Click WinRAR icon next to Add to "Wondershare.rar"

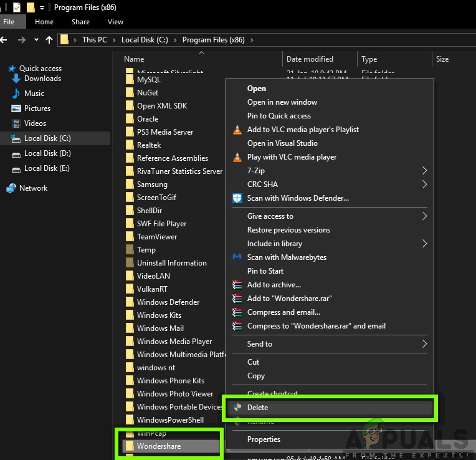click(x=237, y=299)
